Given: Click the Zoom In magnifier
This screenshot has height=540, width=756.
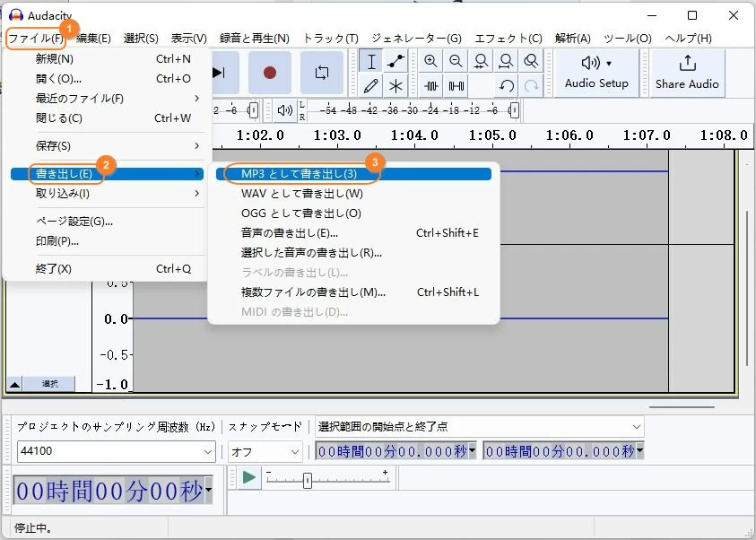Looking at the screenshot, I should tap(430, 61).
